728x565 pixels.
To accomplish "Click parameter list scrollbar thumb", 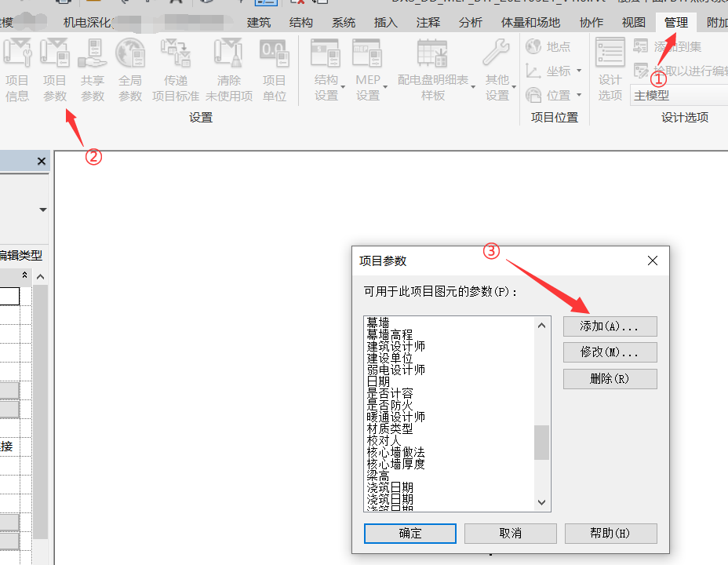I will pos(541,443).
